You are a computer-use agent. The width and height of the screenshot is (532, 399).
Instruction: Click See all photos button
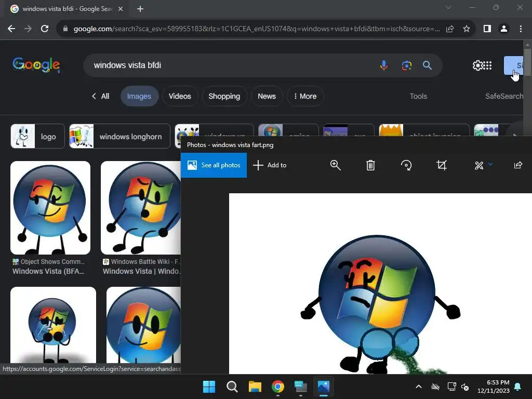coord(214,165)
